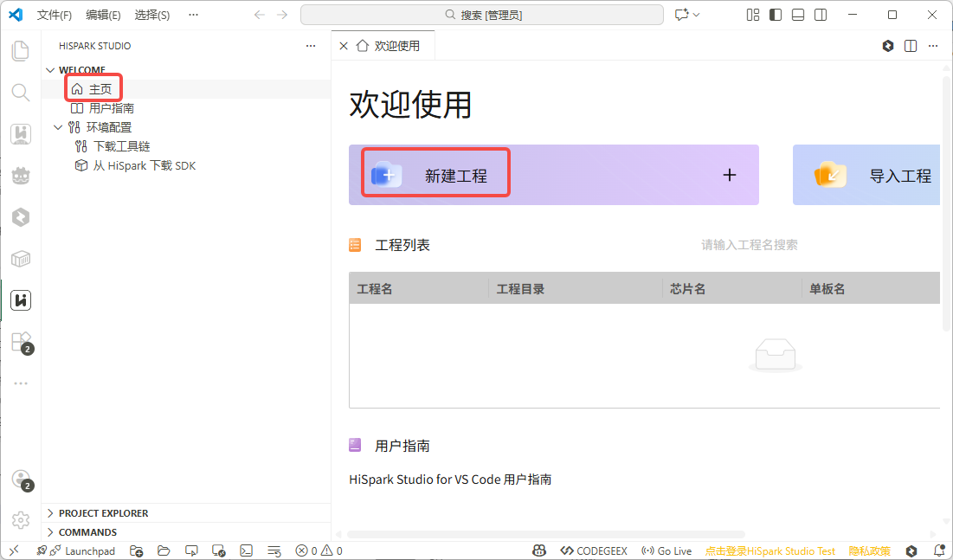953x560 pixels.
Task: Open the 编辑(E) menu
Action: [103, 15]
